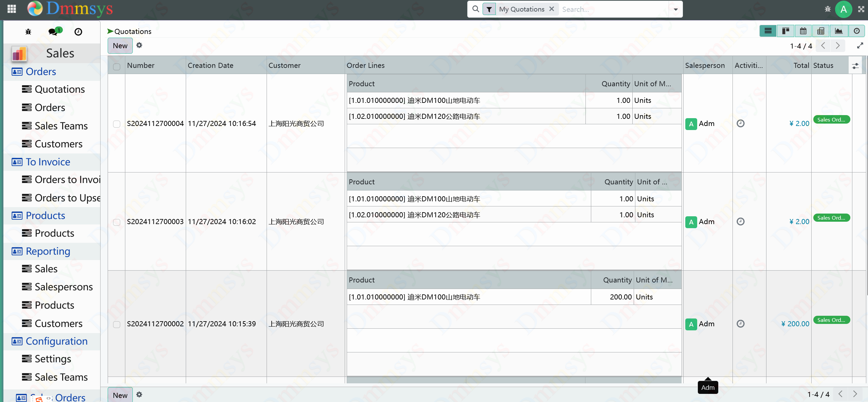Click the top New button
The height and width of the screenshot is (402, 868).
[120, 46]
